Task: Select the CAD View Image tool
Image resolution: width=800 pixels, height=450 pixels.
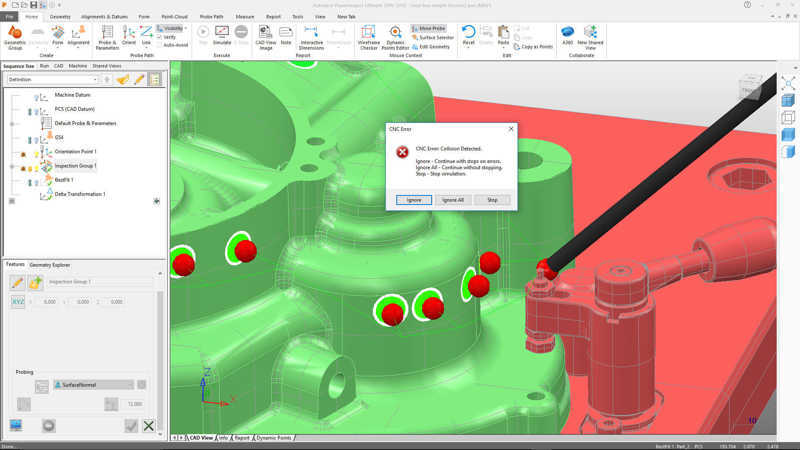Action: (265, 34)
